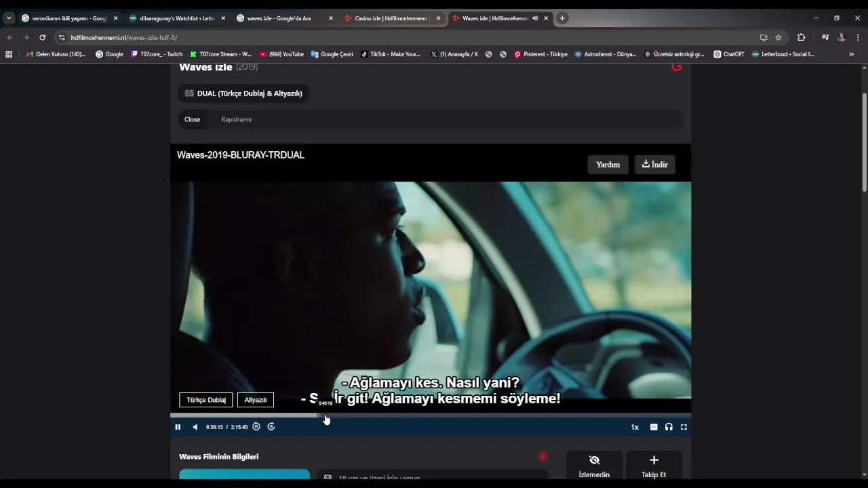Image resolution: width=868 pixels, height=488 pixels.
Task: Pause the video playback
Action: point(178,427)
